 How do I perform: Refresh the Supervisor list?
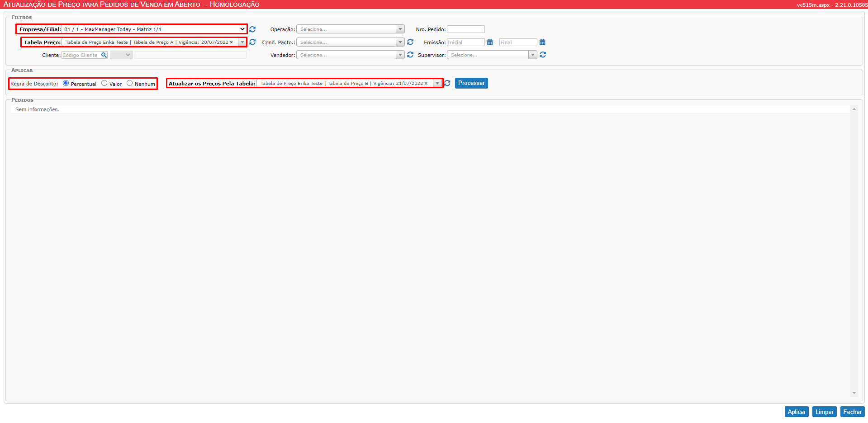click(543, 55)
